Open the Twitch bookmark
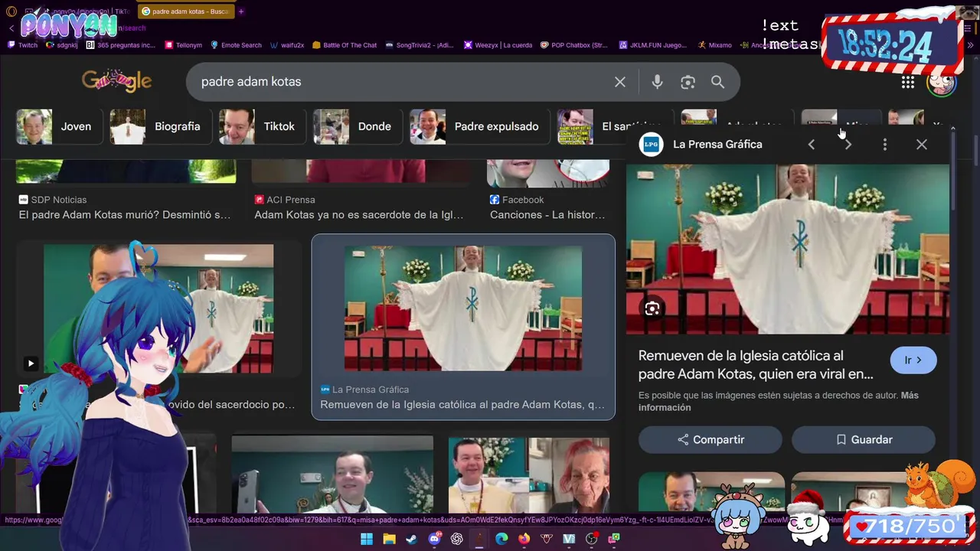Viewport: 980px width, 551px height. click(x=22, y=45)
